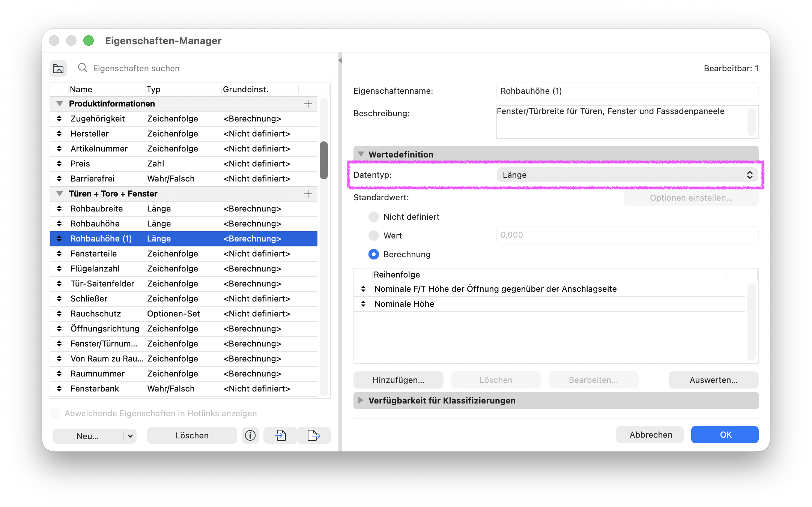Collapse the Wertedefinition section
Viewport: 812px width, 507px height.
click(361, 154)
